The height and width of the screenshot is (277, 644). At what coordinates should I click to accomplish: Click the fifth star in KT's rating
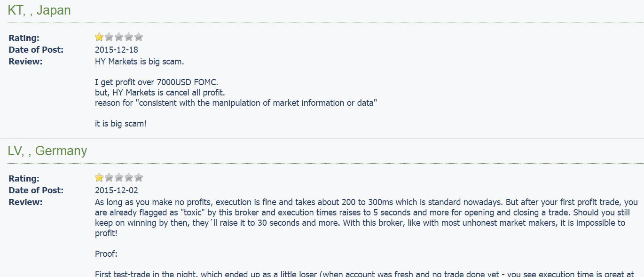[x=139, y=37]
